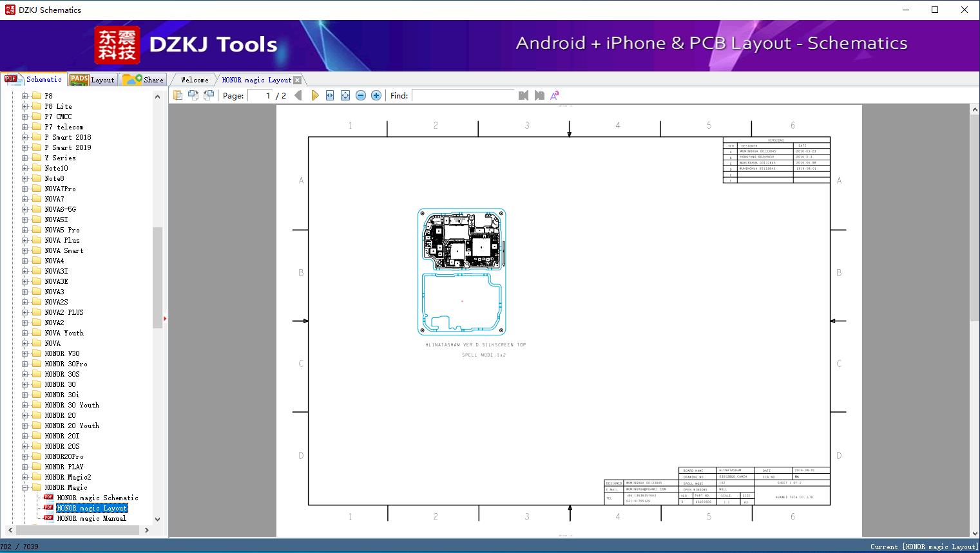This screenshot has height=553, width=980.
Task: Click the find previous icon
Action: 523,95
